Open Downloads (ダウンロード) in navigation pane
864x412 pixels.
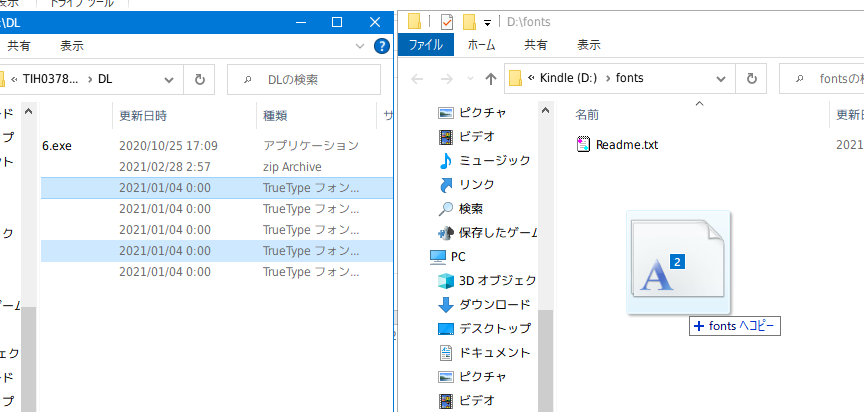494,304
